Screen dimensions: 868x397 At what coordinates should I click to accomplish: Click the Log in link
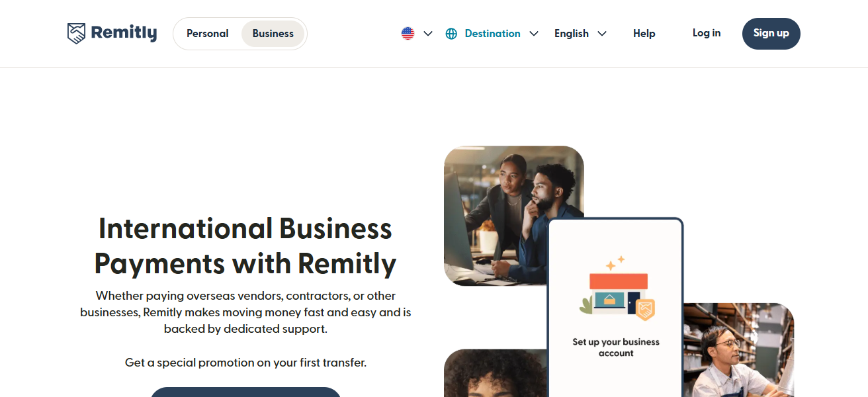[x=706, y=33]
